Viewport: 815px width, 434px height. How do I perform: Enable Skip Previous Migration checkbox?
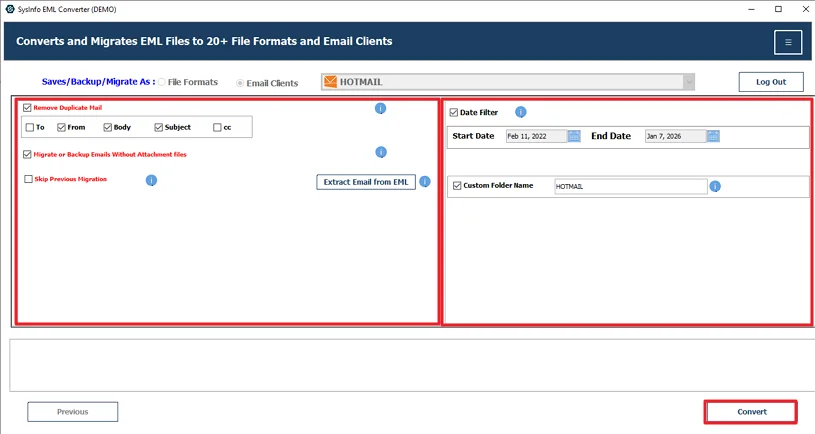(29, 179)
